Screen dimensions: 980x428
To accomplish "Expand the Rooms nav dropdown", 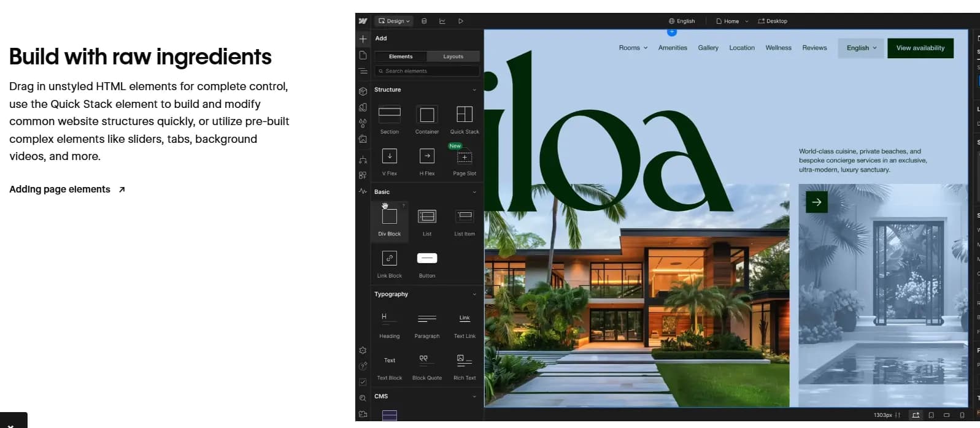I will 633,48.
